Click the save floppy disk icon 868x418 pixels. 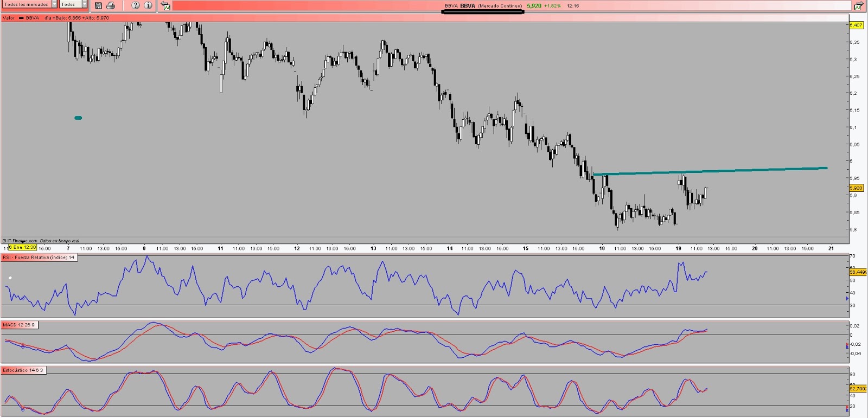pyautogui.click(x=98, y=5)
